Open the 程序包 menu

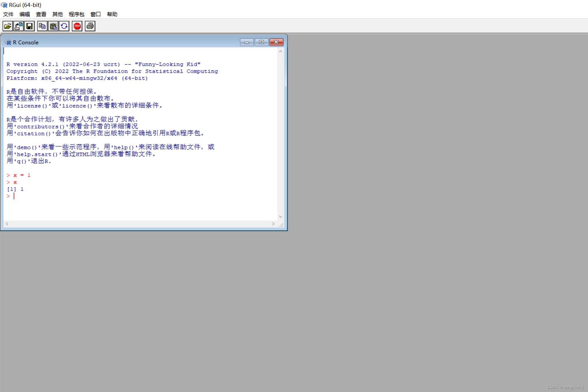77,14
